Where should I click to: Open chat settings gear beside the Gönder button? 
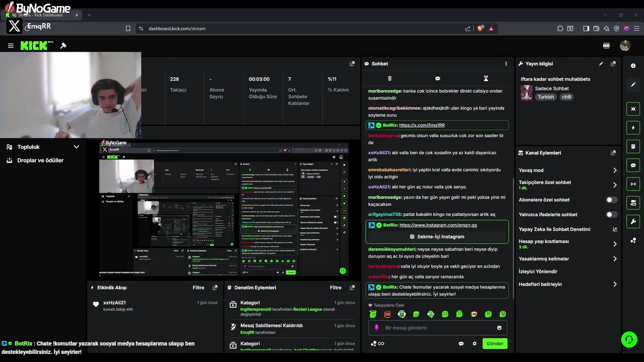click(474, 343)
